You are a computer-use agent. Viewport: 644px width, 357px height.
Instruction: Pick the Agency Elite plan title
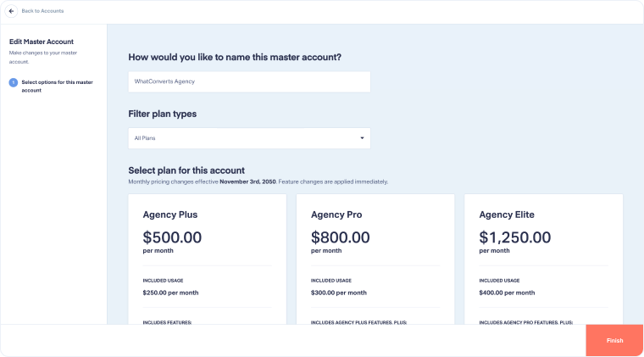click(x=507, y=215)
